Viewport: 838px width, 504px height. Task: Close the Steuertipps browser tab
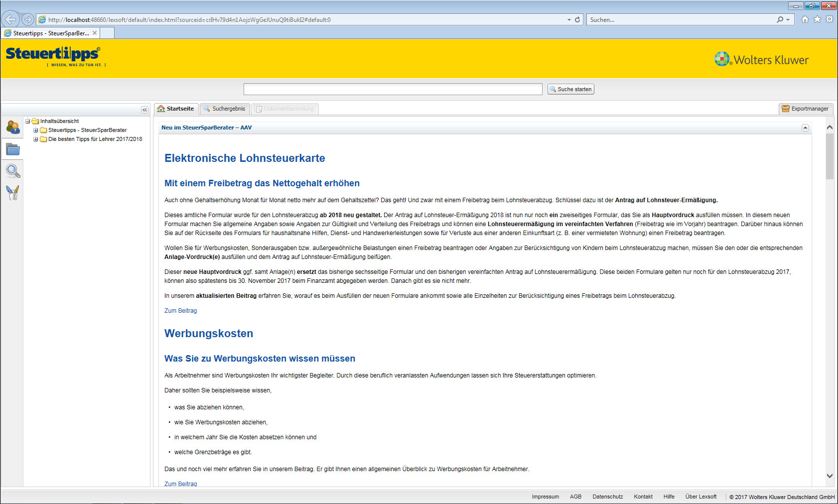(x=95, y=33)
